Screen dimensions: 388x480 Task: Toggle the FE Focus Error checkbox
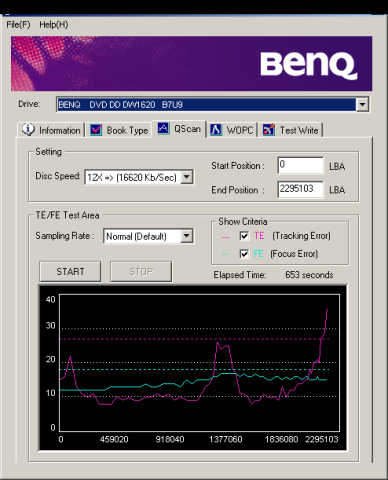click(244, 254)
